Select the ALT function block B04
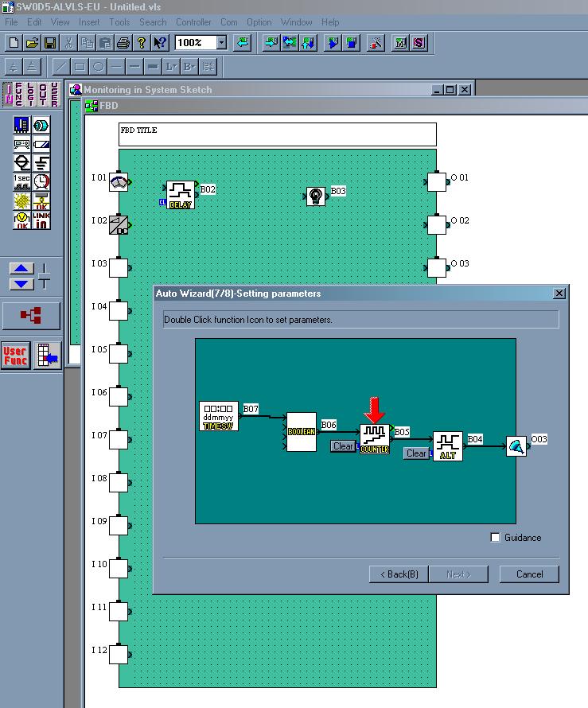Viewport: 588px width, 708px height. pos(448,446)
